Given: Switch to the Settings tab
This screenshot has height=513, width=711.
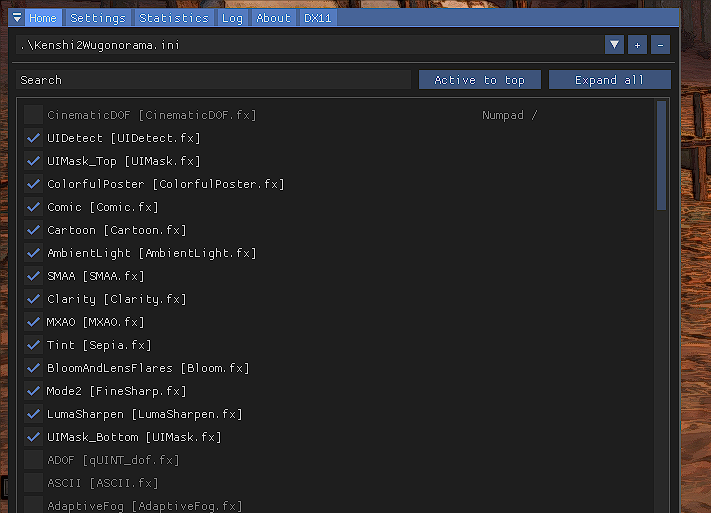Looking at the screenshot, I should pyautogui.click(x=98, y=18).
